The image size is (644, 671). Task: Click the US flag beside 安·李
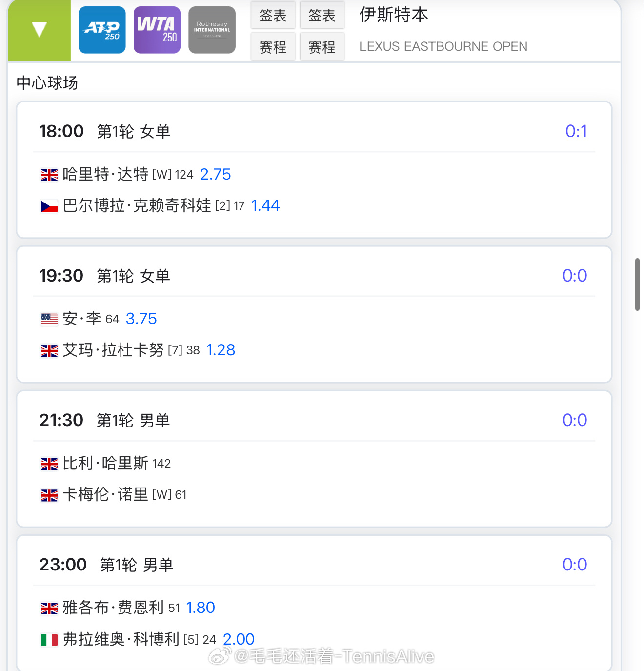[x=49, y=319]
